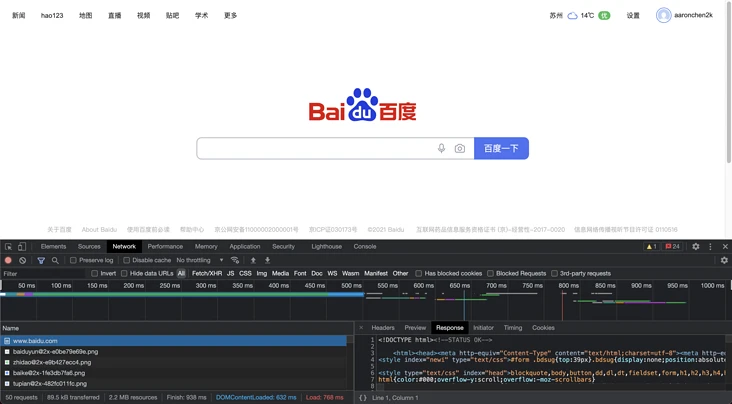Viewport: 732px width, 404px height.
Task: Open the network search magnifier
Action: click(55, 260)
